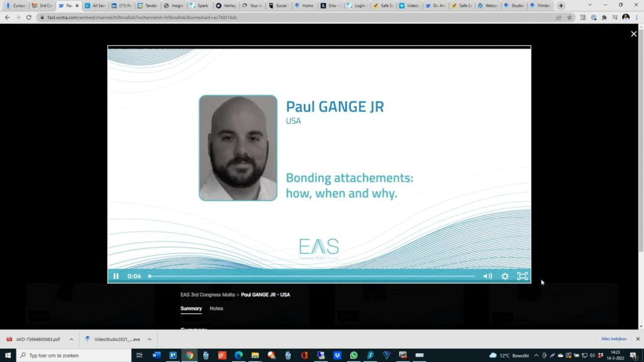Open the browser tab search chevron
Image resolution: width=644 pixels, height=362 pixels.
[x=589, y=5]
